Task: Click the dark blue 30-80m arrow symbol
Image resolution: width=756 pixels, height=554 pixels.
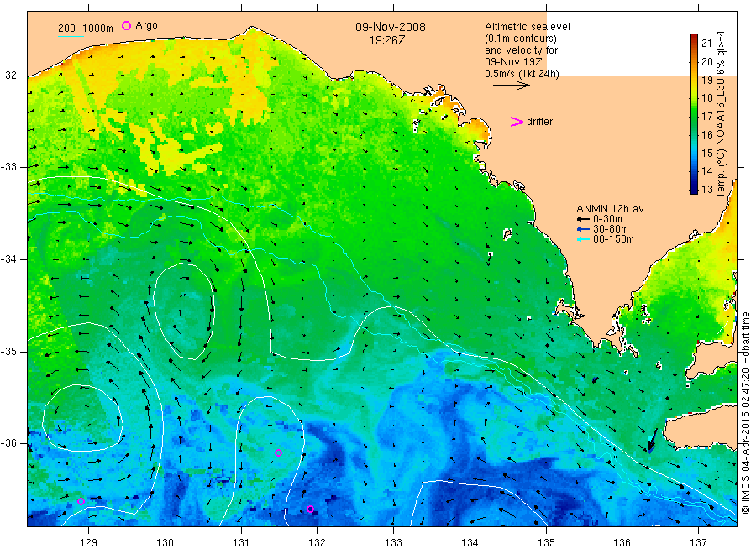Action: click(x=583, y=229)
